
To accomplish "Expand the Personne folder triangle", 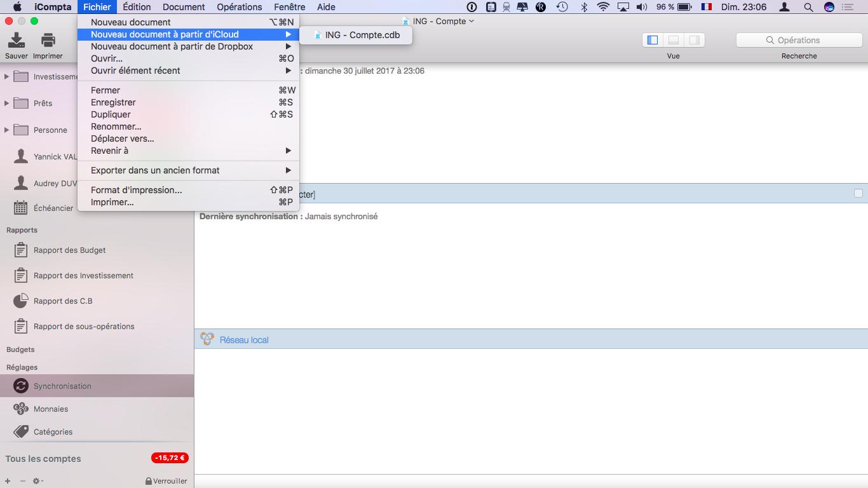I will tap(7, 130).
